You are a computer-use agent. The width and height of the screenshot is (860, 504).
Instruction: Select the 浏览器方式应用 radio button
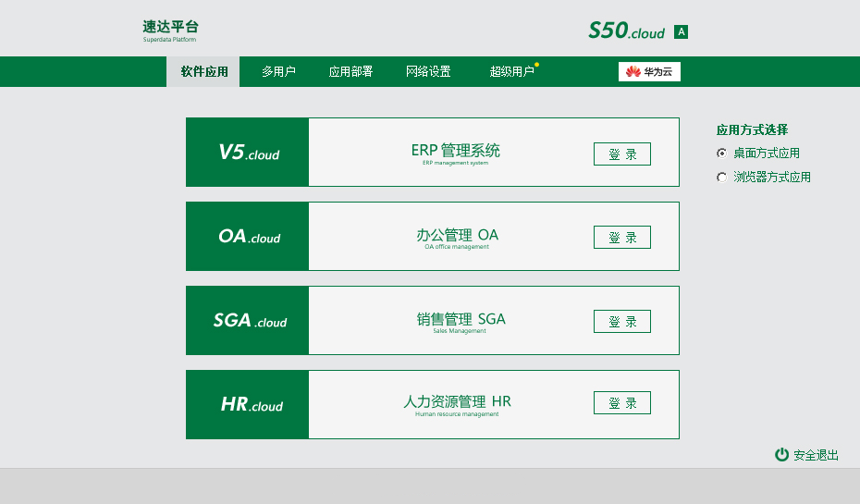pyautogui.click(x=722, y=178)
